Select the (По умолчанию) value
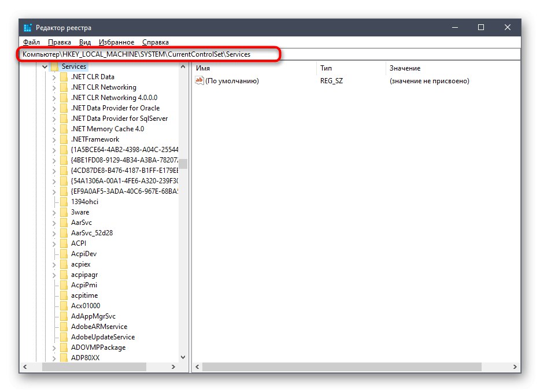 coord(232,81)
